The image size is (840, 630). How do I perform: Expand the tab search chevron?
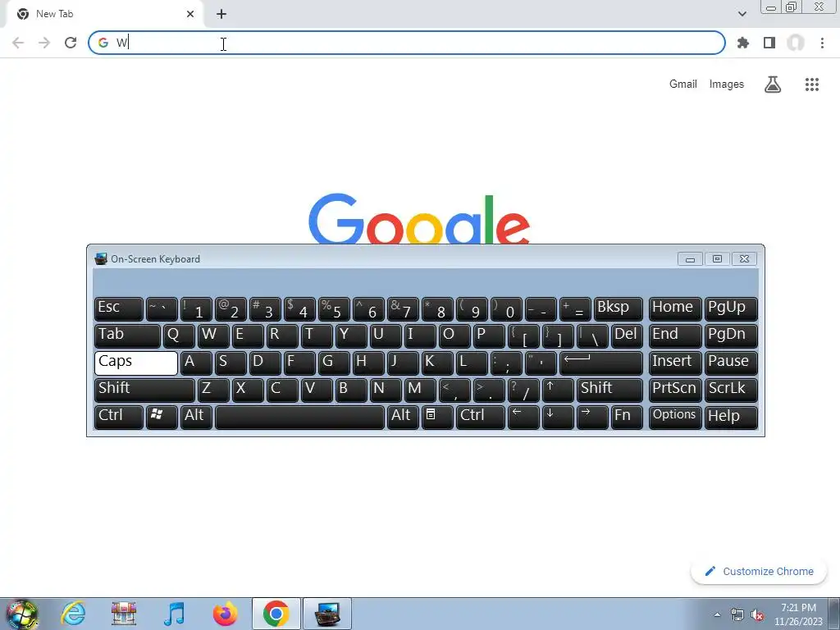[x=742, y=14]
